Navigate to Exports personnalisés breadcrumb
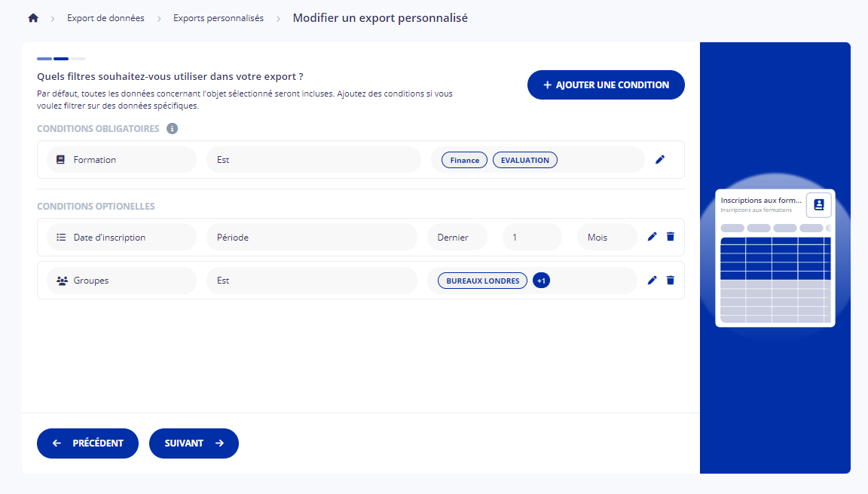 [219, 18]
